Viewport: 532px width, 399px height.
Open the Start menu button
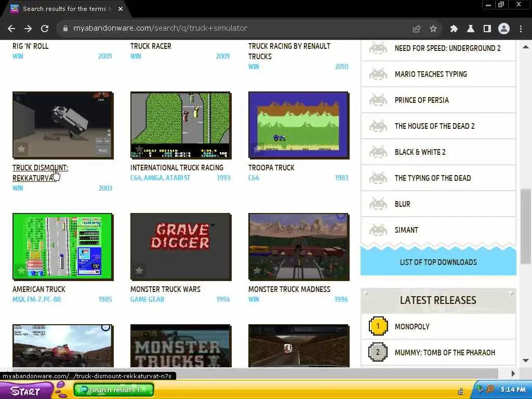pyautogui.click(x=25, y=391)
